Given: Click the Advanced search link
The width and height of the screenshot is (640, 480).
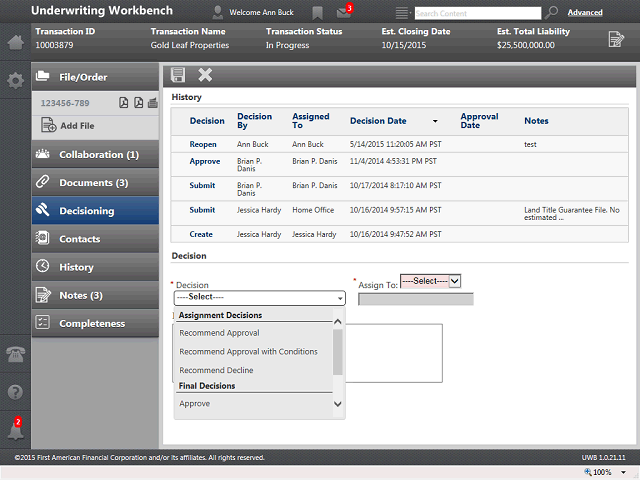Looking at the screenshot, I should tap(585, 13).
